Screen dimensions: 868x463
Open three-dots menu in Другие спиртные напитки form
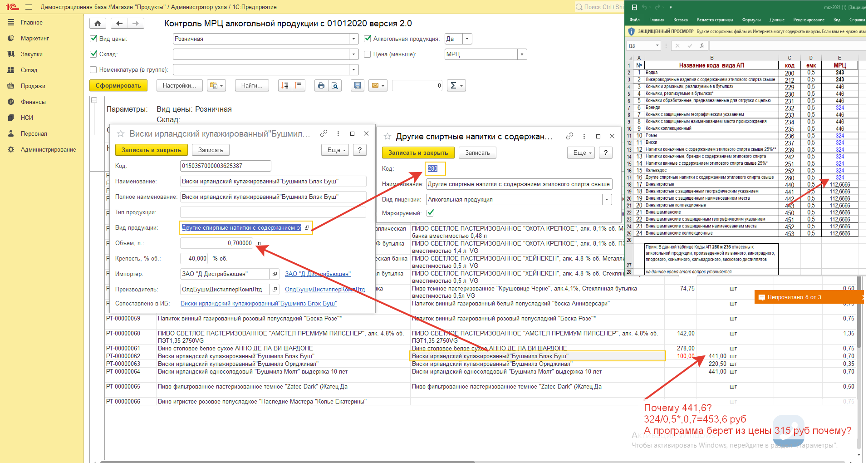pos(584,136)
